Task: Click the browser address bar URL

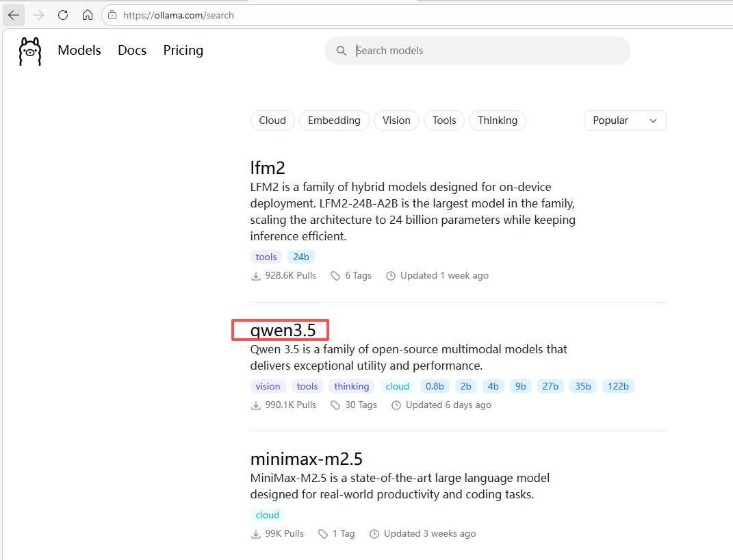Action: (178, 15)
